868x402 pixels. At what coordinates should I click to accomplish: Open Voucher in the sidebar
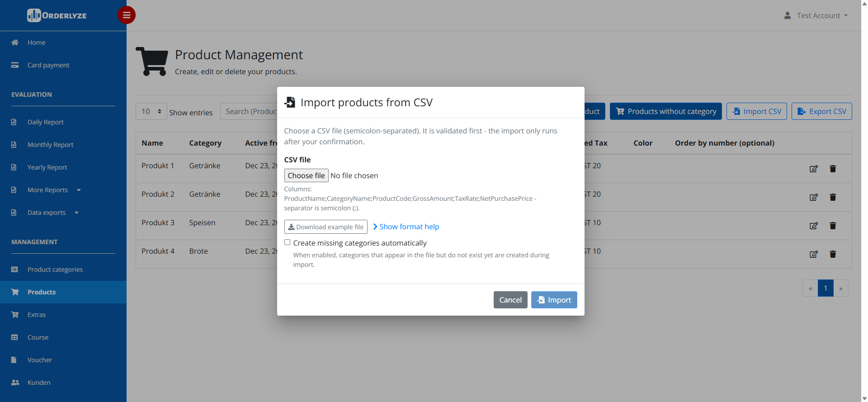click(40, 360)
